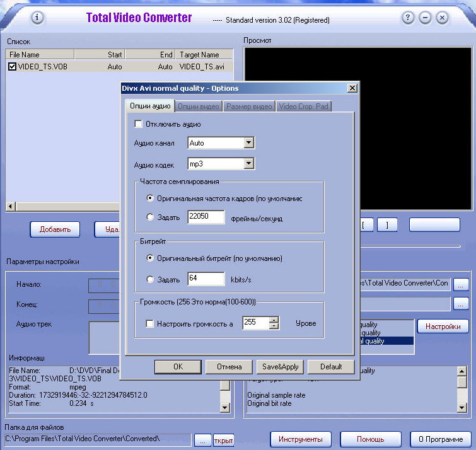
Task: Click preview seek slider track
Action: (410, 246)
